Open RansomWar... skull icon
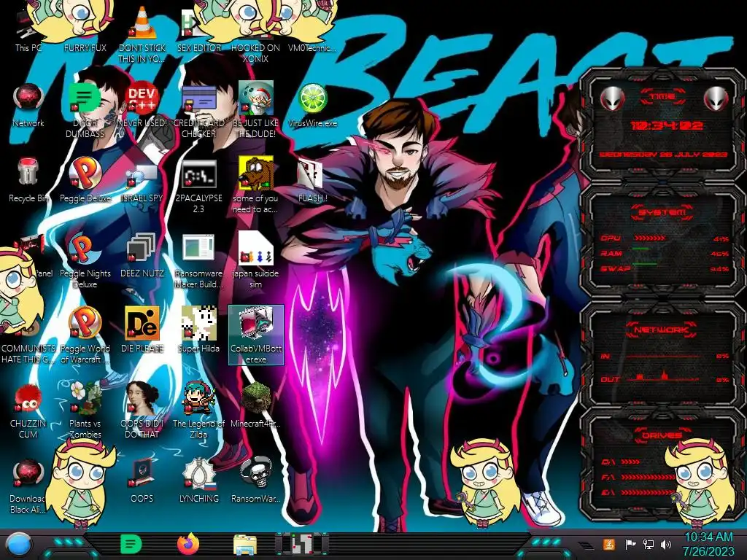 click(x=256, y=481)
